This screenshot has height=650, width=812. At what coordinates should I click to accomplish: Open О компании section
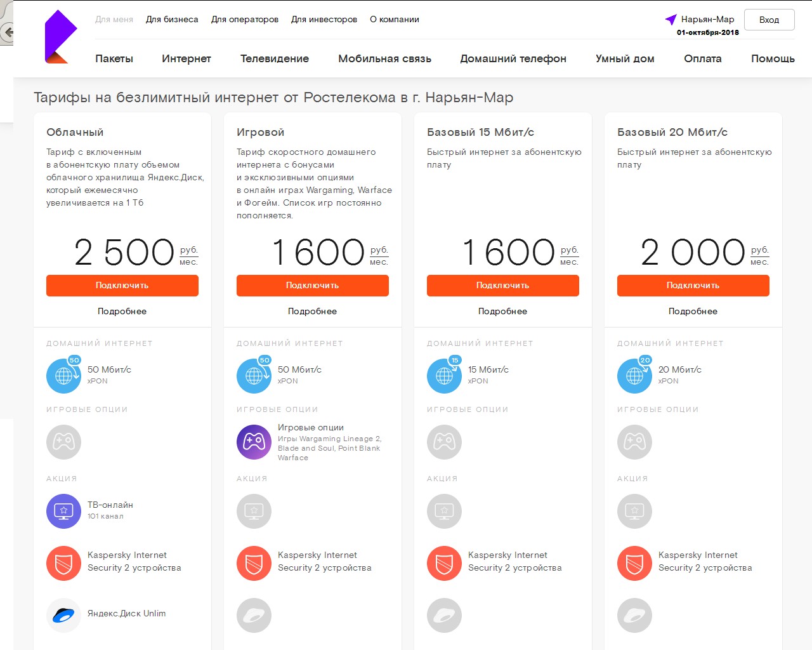point(395,20)
